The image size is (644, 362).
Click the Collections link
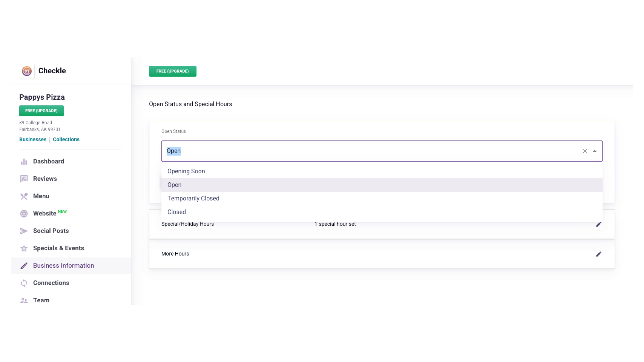(66, 139)
